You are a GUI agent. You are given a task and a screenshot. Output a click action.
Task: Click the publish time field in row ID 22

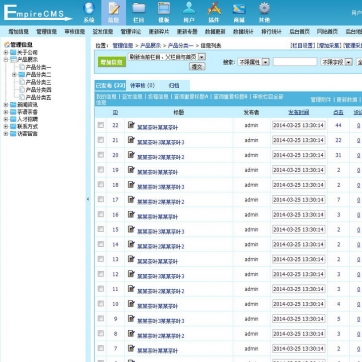click(299, 125)
